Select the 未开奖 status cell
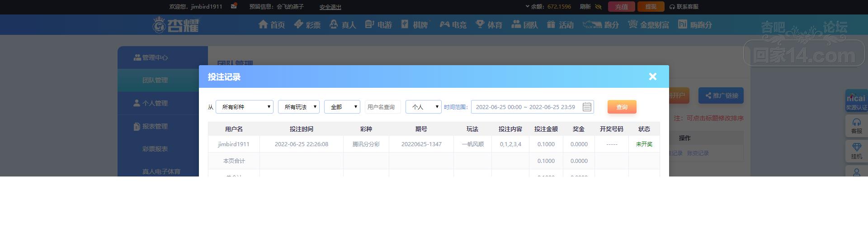This screenshot has height=248, width=868. coord(644,144)
